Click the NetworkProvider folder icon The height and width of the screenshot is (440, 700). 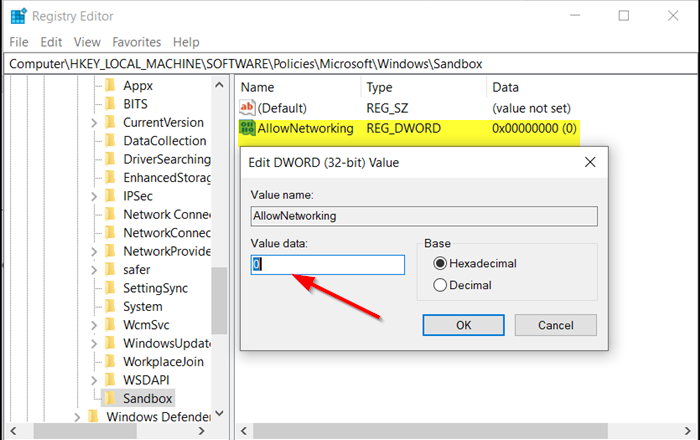tap(110, 251)
